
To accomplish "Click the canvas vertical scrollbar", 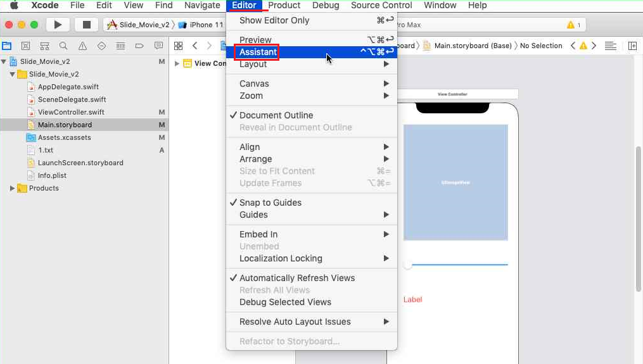I will 638,219.
